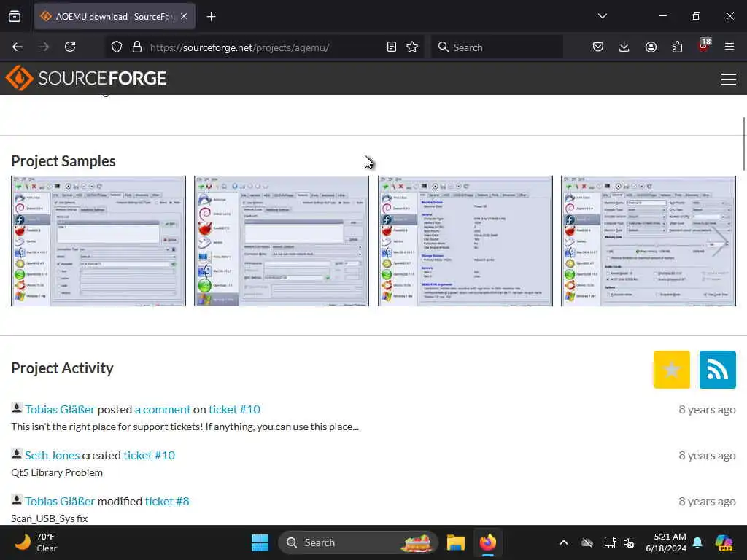The width and height of the screenshot is (747, 560).
Task: Open Seth Jones profile link
Action: point(53,455)
